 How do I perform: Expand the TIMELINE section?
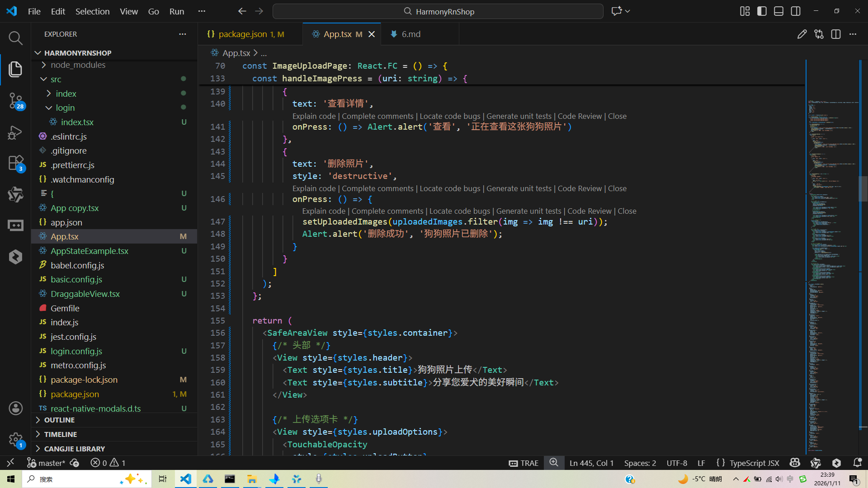(x=114, y=434)
